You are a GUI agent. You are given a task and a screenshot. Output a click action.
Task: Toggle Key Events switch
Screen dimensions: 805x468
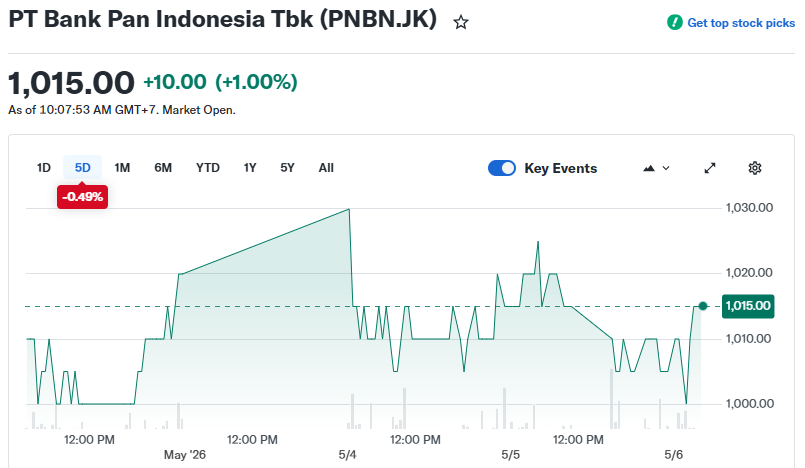[502, 168]
